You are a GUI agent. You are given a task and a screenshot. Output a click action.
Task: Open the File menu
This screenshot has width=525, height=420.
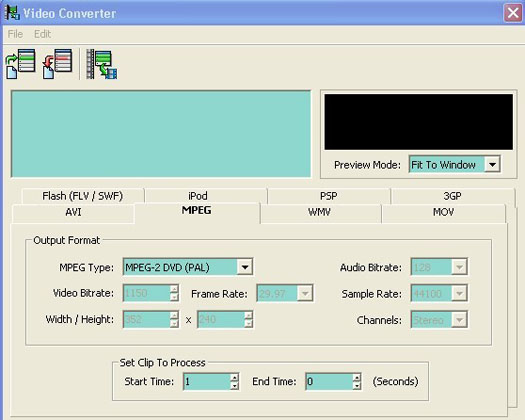pos(15,34)
